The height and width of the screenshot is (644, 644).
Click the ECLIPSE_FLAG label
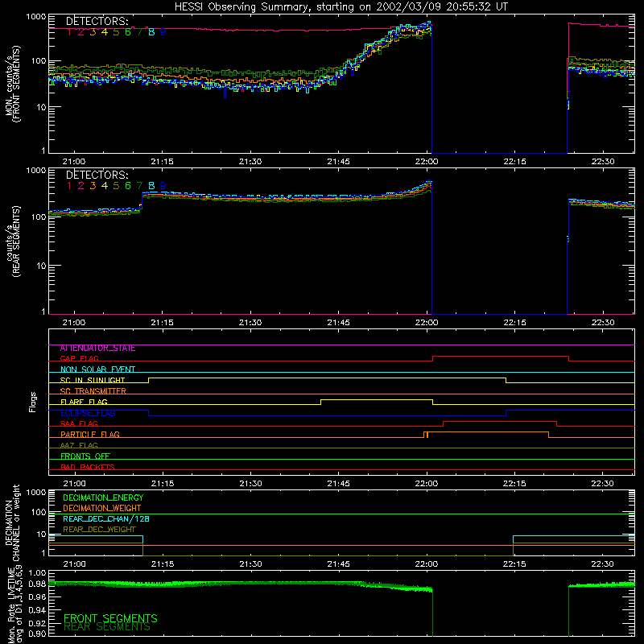tap(88, 413)
